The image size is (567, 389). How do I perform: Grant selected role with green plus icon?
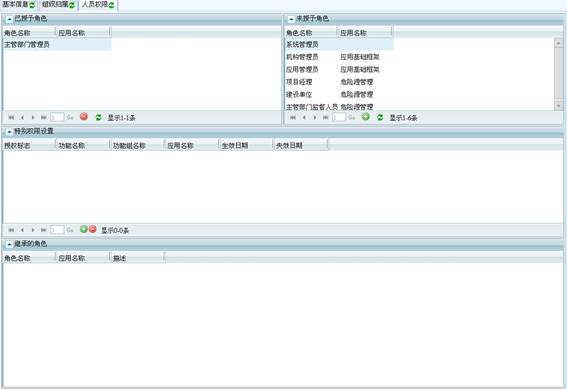(x=366, y=116)
